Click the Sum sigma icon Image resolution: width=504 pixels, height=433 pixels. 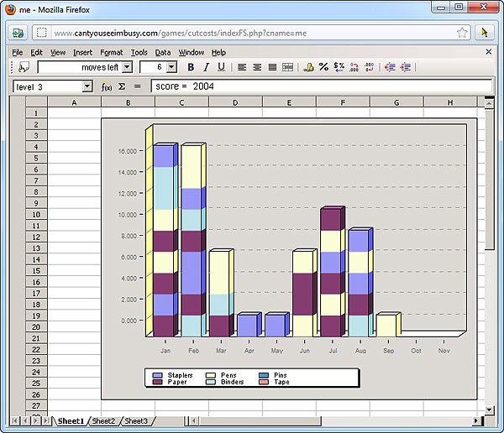[122, 86]
